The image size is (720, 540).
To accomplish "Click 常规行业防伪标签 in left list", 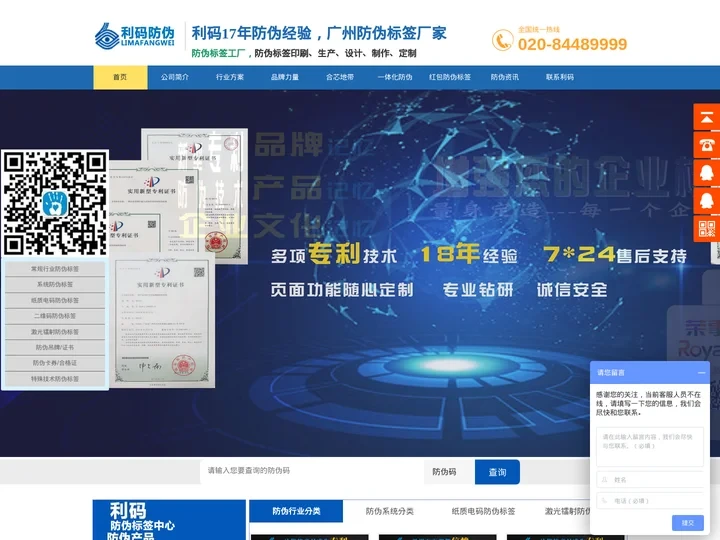I will click(55, 269).
